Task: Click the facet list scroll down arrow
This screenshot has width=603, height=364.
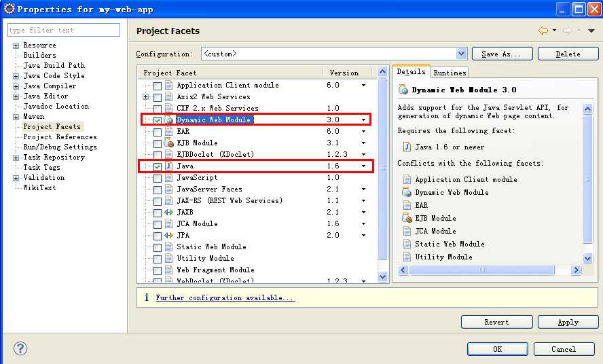Action: [382, 276]
